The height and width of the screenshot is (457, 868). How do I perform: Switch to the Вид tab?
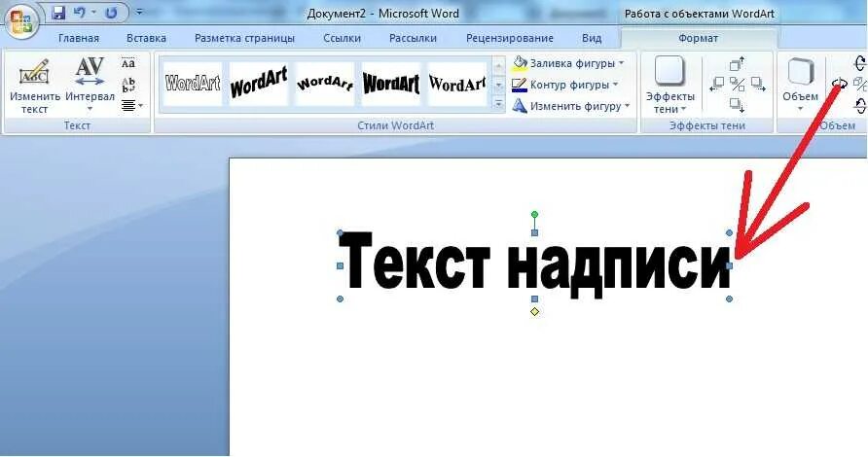pos(592,38)
